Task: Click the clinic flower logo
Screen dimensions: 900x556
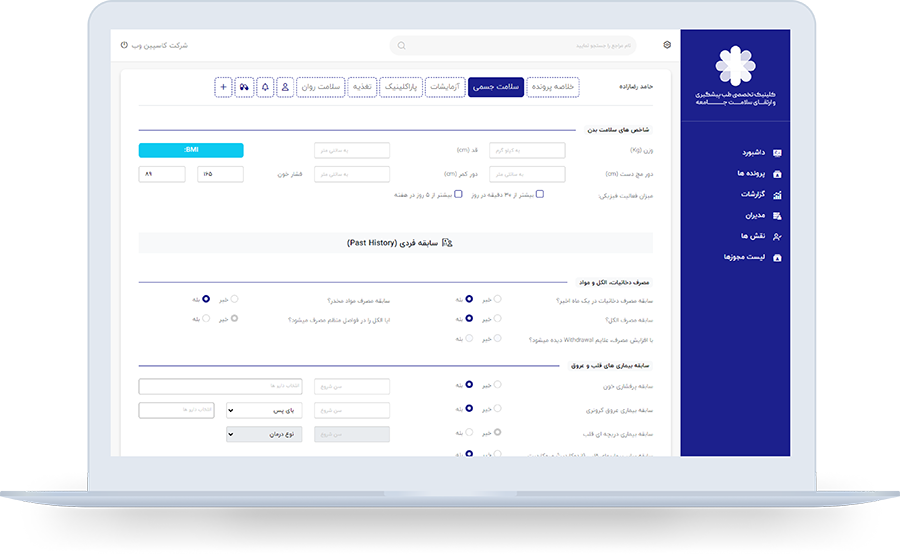Action: pyautogui.click(x=735, y=66)
